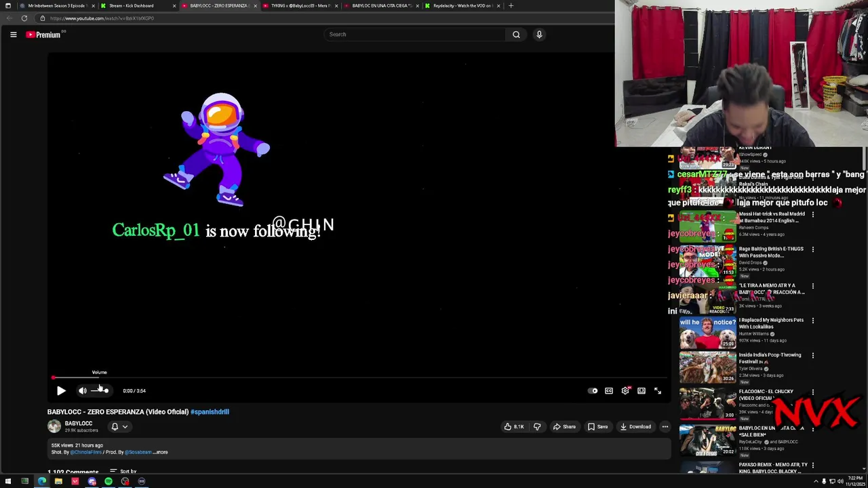Open Inside India's Poop-Throwing Festival thumbnail
The image size is (868, 488).
(708, 367)
